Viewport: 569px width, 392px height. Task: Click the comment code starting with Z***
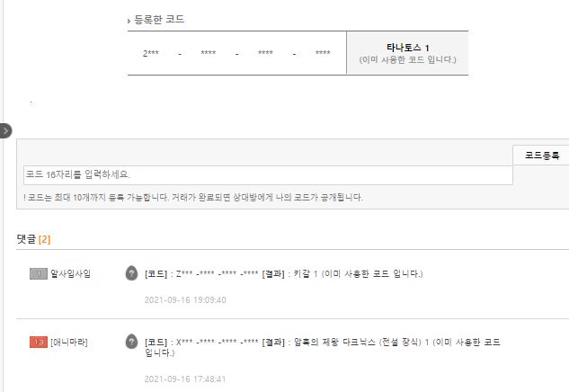coord(216,273)
